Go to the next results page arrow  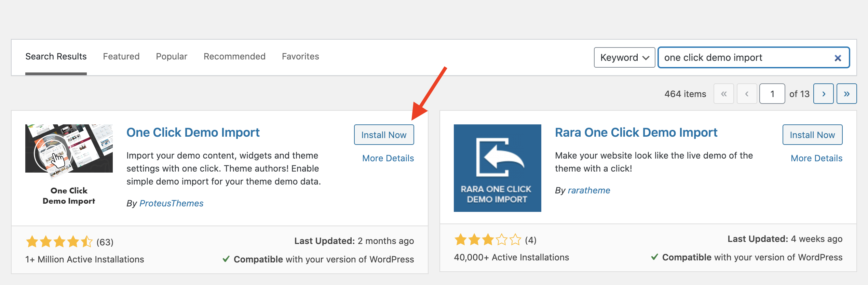point(824,94)
